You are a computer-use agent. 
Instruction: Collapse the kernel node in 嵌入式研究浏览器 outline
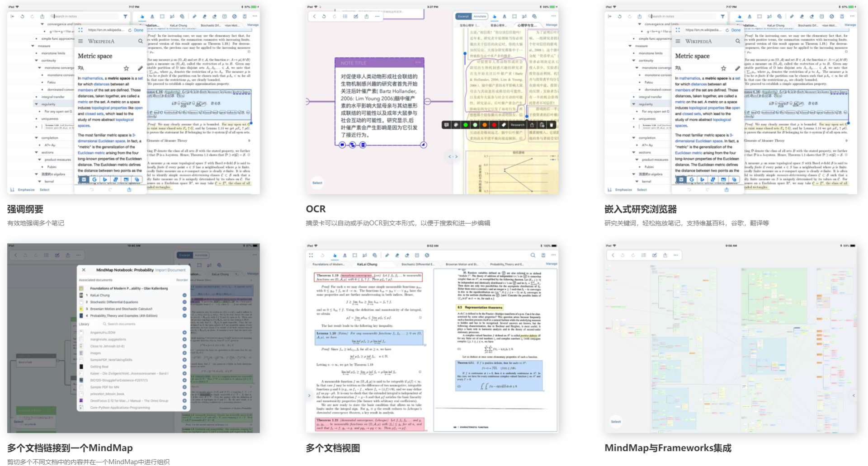(637, 181)
